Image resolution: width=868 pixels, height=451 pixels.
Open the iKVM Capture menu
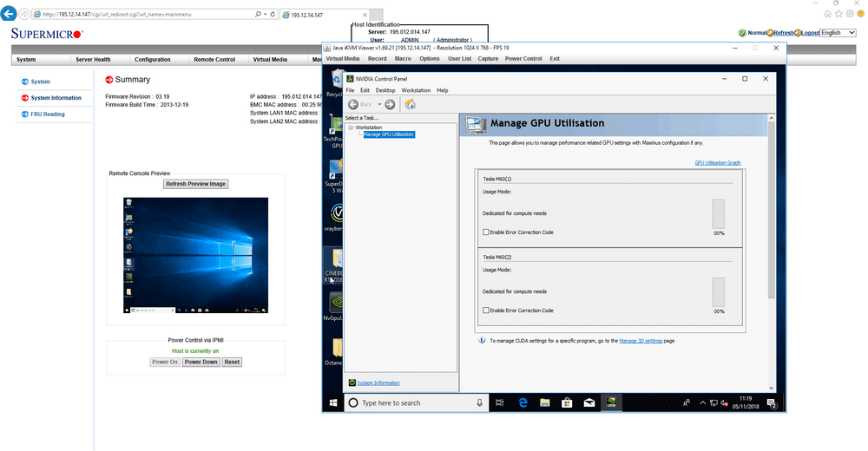pos(488,59)
